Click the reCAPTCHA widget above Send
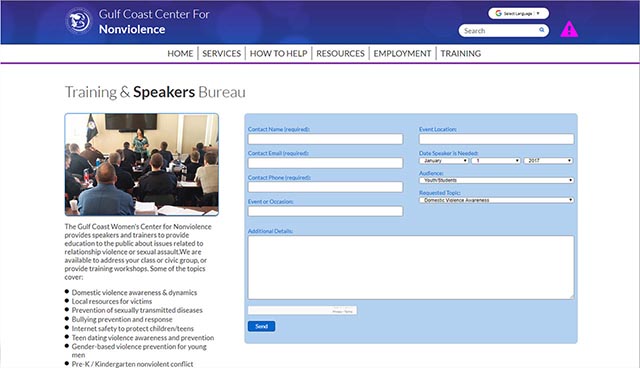Screen dimensions: 640x368 [302, 310]
